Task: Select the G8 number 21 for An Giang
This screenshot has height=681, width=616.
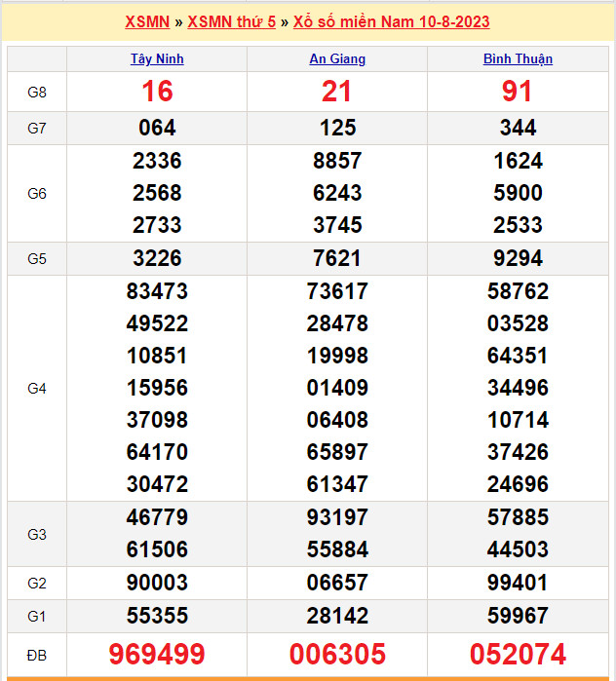Action: coord(337,92)
